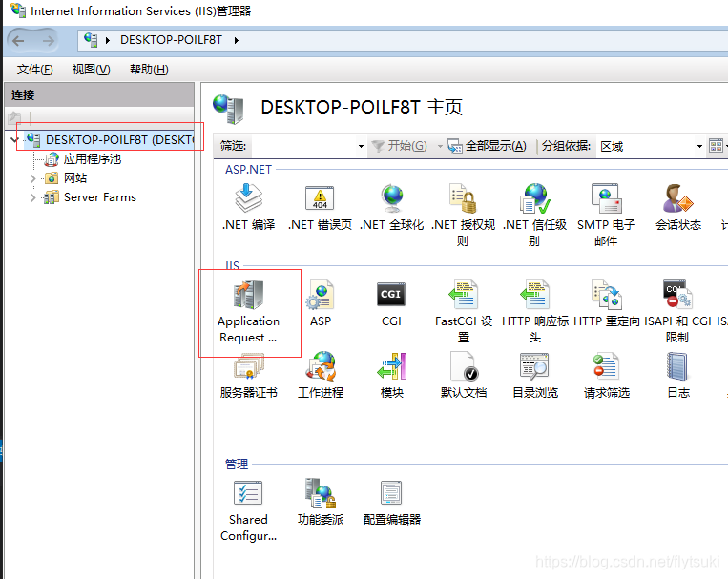Open the ASP feature icon

321,303
